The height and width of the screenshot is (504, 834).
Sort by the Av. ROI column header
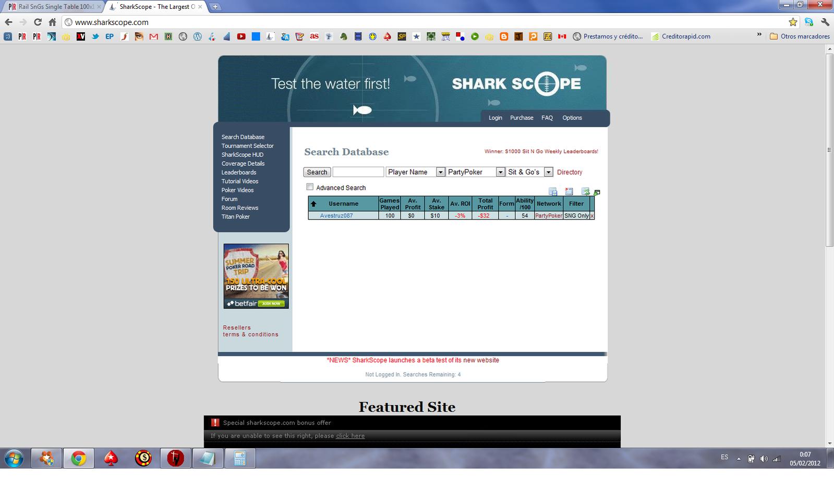(x=460, y=204)
